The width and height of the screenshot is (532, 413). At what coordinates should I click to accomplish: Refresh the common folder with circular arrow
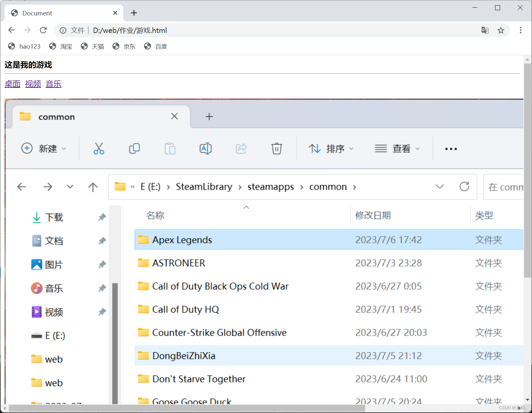click(x=465, y=186)
